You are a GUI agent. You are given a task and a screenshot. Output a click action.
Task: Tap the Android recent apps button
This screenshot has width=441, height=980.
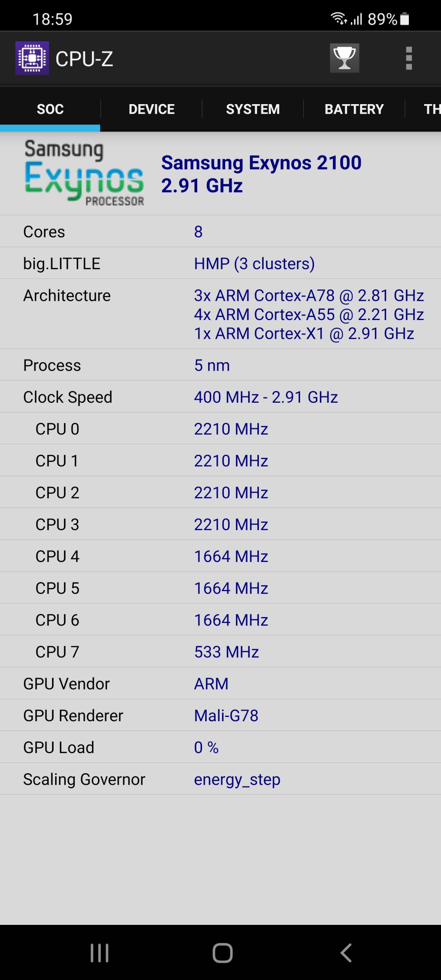pyautogui.click(x=100, y=953)
